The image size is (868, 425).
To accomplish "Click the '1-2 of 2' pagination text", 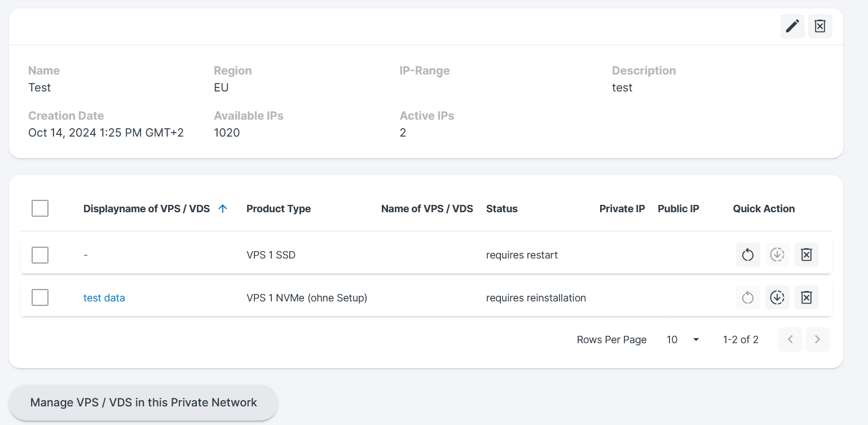I will pos(741,340).
